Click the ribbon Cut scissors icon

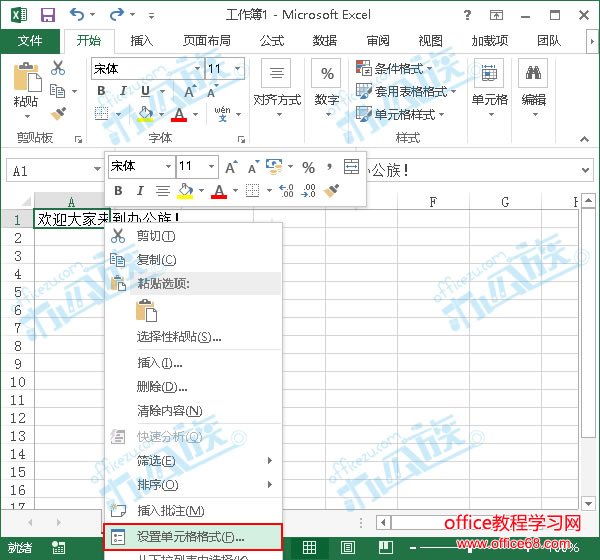pyautogui.click(x=58, y=68)
